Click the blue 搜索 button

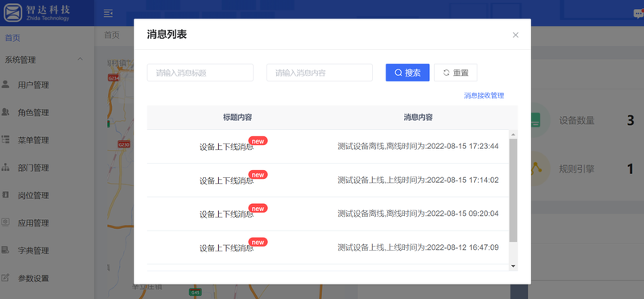(x=407, y=73)
